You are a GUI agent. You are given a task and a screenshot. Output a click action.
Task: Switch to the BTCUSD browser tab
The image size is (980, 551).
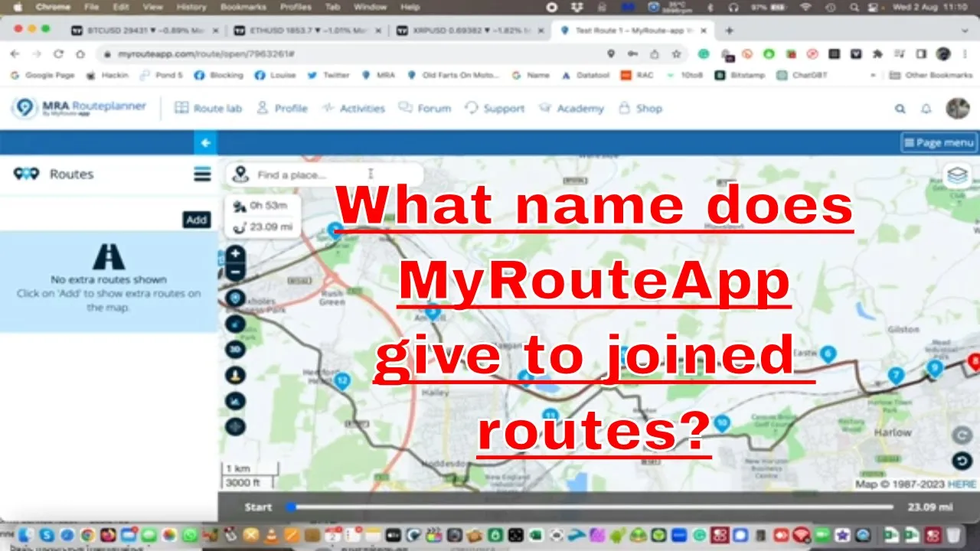[144, 31]
